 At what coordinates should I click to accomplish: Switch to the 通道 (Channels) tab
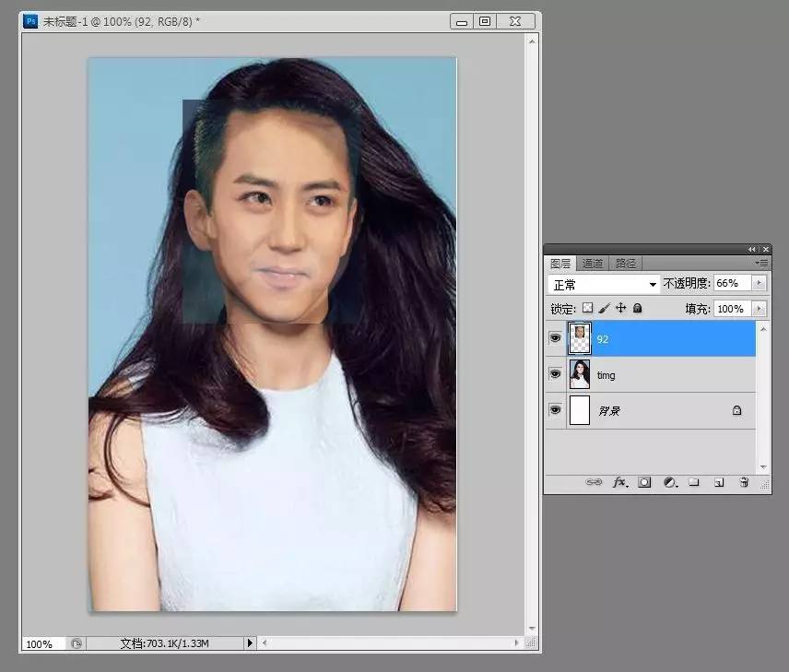coord(593,263)
